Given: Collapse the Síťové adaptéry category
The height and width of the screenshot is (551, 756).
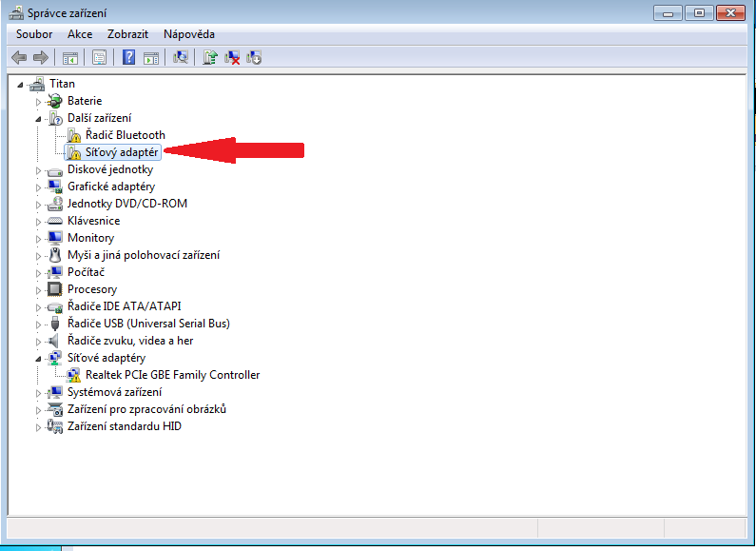Looking at the screenshot, I should (x=39, y=359).
